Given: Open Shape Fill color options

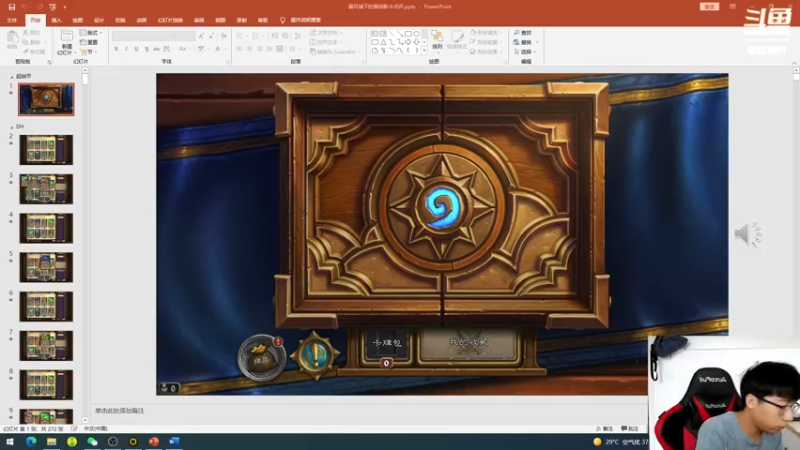Looking at the screenshot, I should click(x=486, y=33).
